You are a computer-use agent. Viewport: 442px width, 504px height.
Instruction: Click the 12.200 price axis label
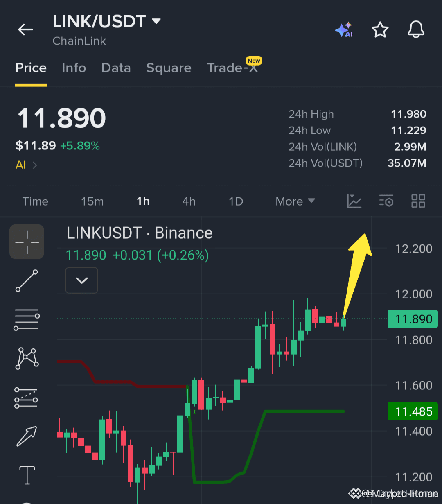pos(414,249)
